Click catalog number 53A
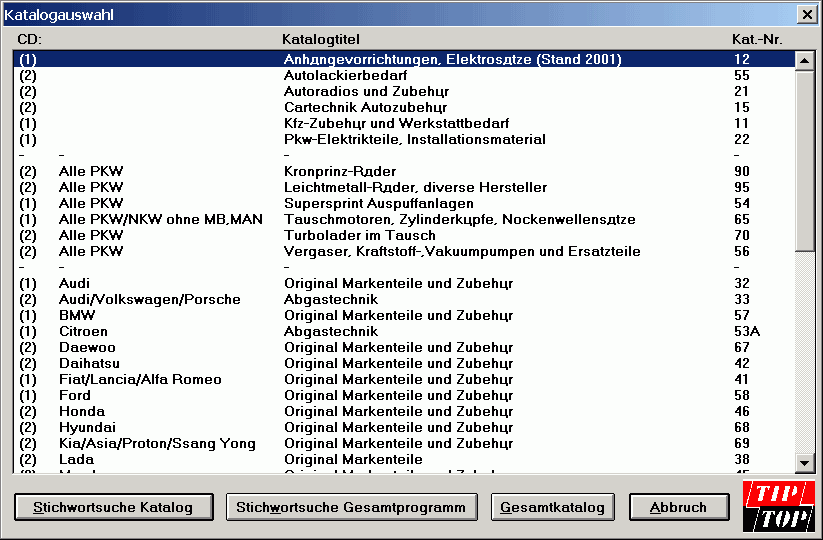Screen dimensions: 823x540 (x=747, y=332)
